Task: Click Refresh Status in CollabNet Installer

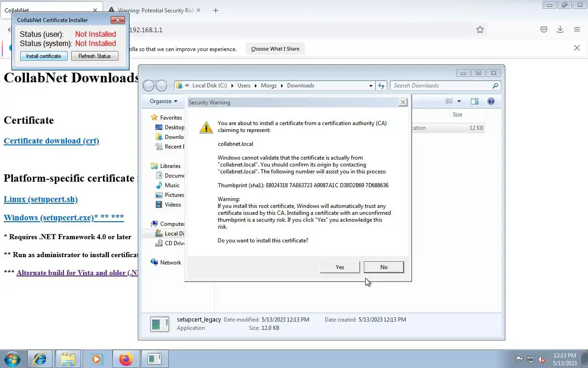Action: [95, 56]
